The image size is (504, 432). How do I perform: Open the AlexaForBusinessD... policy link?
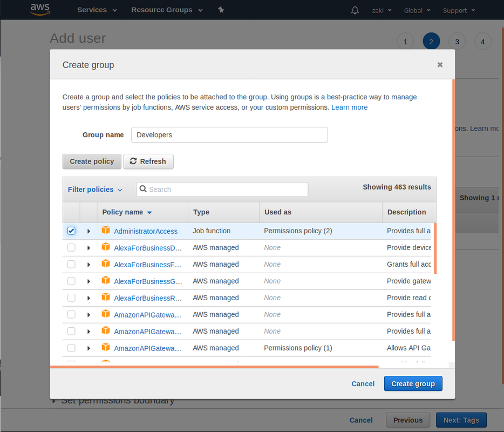tap(148, 248)
